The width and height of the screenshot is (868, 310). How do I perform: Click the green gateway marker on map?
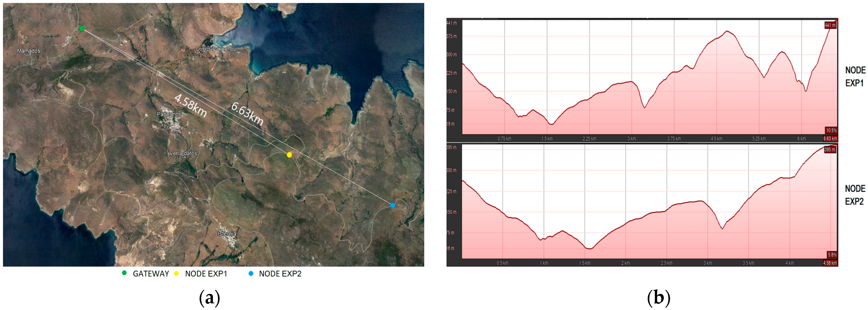point(82,28)
